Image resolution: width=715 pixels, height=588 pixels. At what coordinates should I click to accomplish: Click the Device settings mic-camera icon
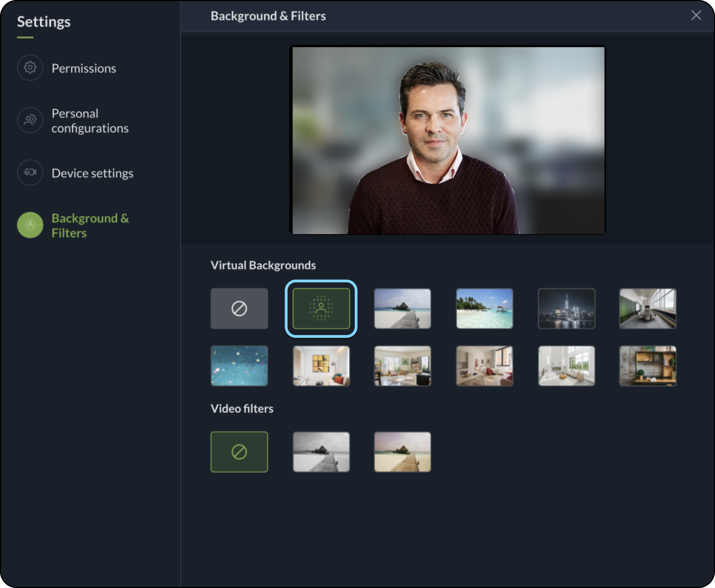point(30,173)
